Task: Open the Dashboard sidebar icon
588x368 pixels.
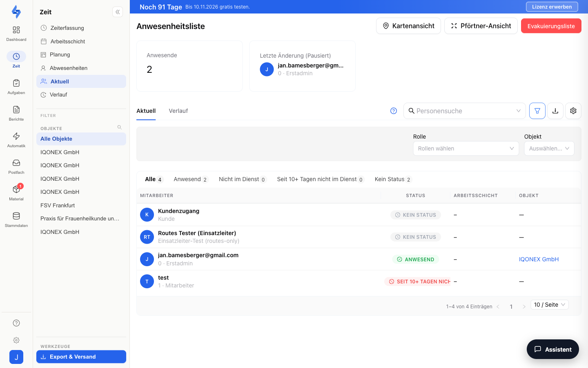Action: (x=16, y=30)
